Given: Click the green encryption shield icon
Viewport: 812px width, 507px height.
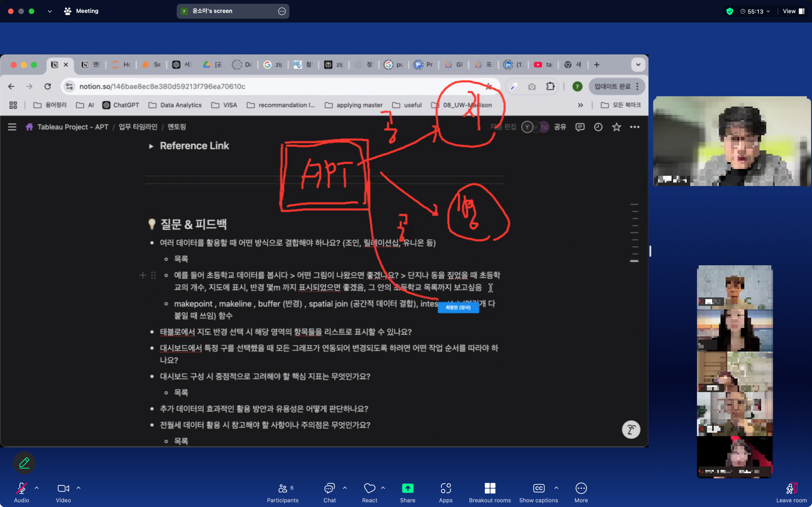Looking at the screenshot, I should [729, 11].
